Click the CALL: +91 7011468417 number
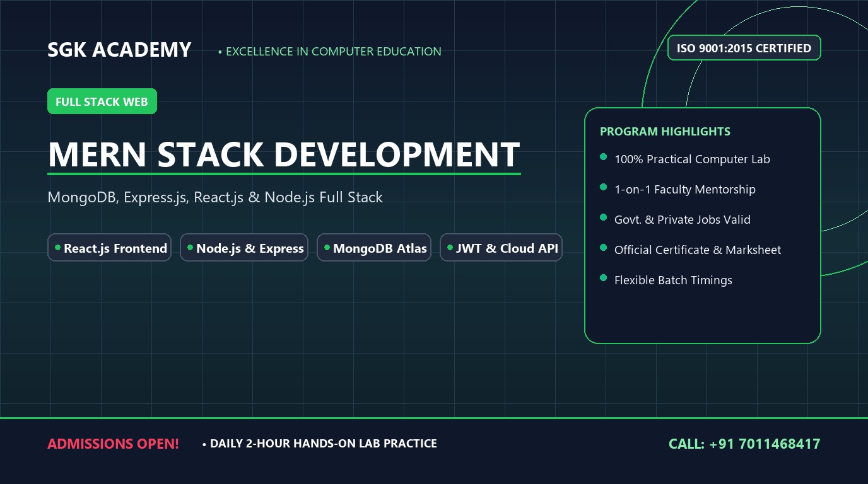 (744, 444)
